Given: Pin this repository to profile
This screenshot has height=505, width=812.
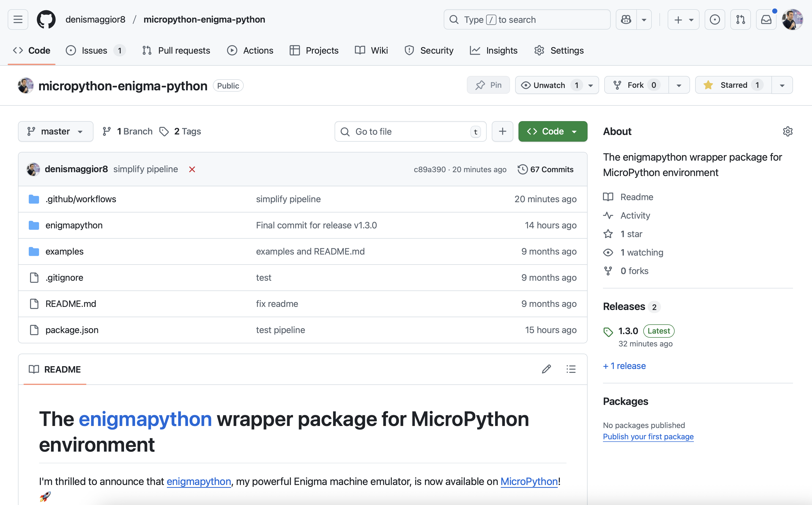Looking at the screenshot, I should click(488, 85).
